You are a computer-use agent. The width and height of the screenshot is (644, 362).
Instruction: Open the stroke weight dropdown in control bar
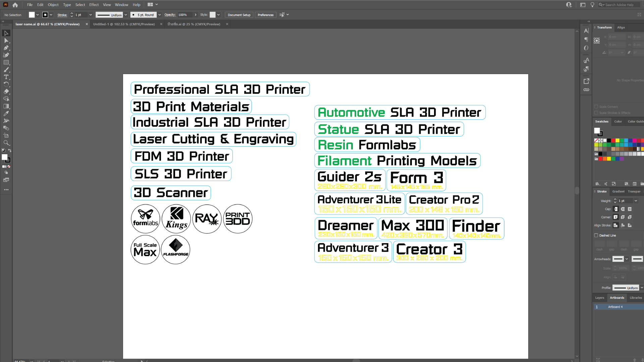click(91, 15)
